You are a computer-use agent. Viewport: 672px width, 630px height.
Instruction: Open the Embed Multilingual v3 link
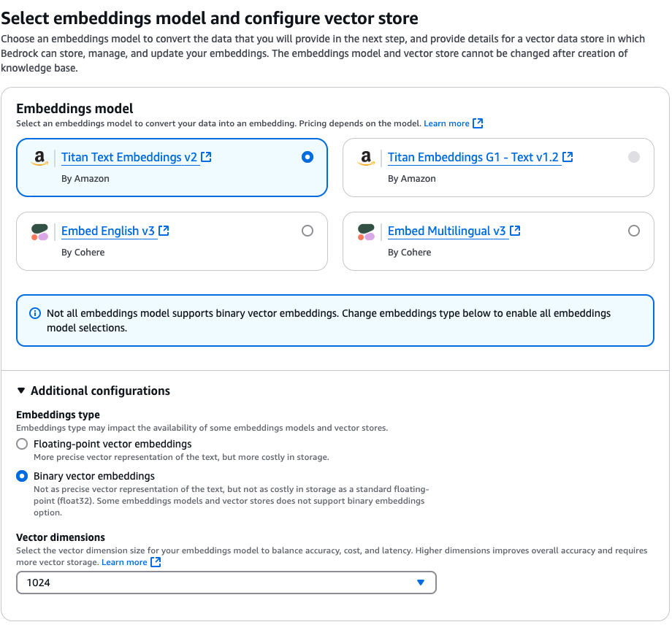point(446,231)
